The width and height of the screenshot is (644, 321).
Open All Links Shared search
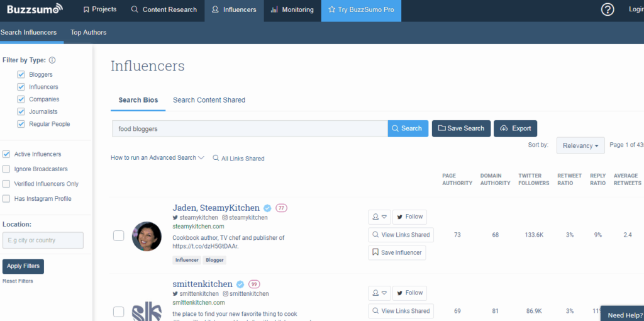238,159
